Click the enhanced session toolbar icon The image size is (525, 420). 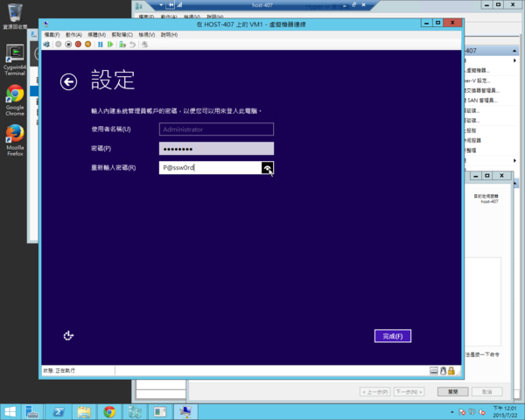[144, 45]
